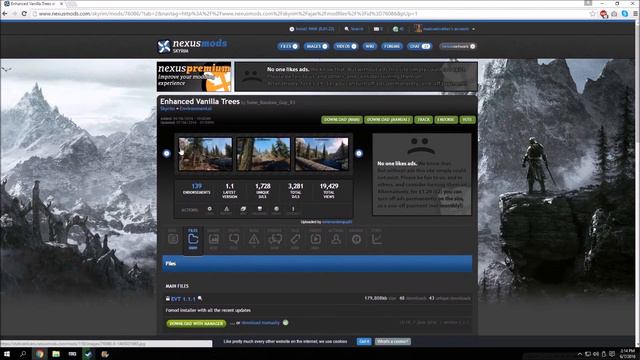The width and height of the screenshot is (640, 360).
Task: Bookmark this page with star icon
Action: click(x=593, y=13)
